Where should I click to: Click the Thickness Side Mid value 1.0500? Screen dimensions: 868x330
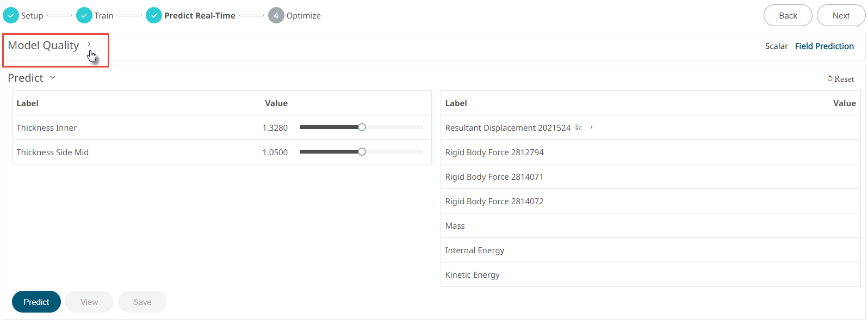[x=275, y=152]
